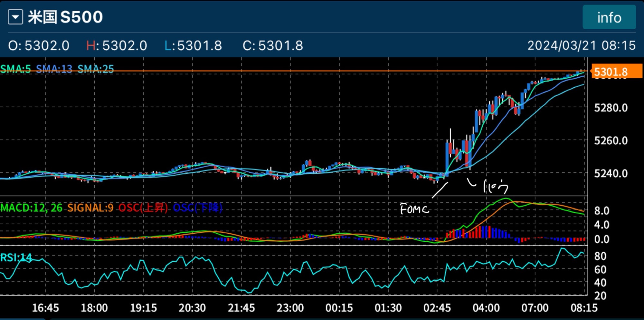
Task: Click the 23:00 time axis label
Action: [x=290, y=308]
